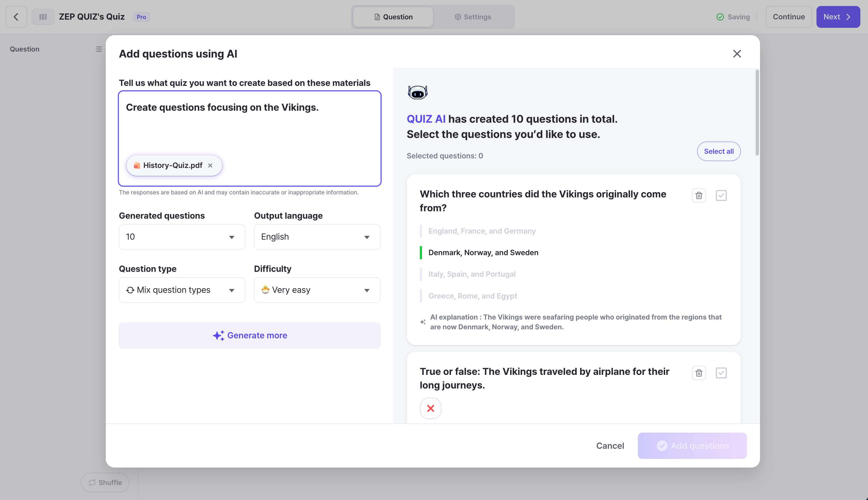The height and width of the screenshot is (500, 868).
Task: Open Mix question types dropdown
Action: [182, 290]
